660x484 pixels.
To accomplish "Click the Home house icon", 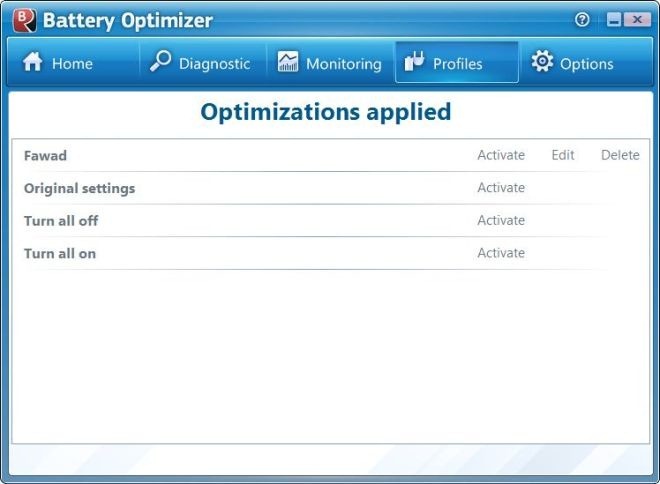I will (32, 62).
